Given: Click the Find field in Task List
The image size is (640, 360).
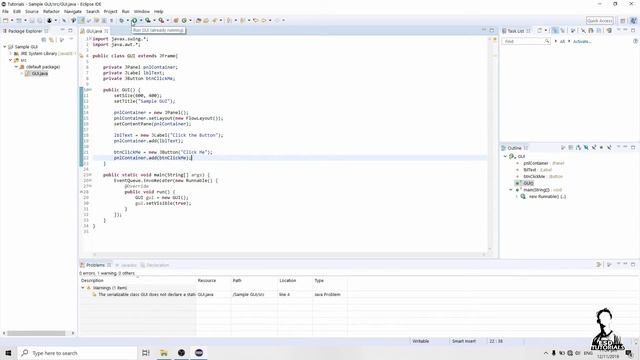Looking at the screenshot, I should coord(526,41).
